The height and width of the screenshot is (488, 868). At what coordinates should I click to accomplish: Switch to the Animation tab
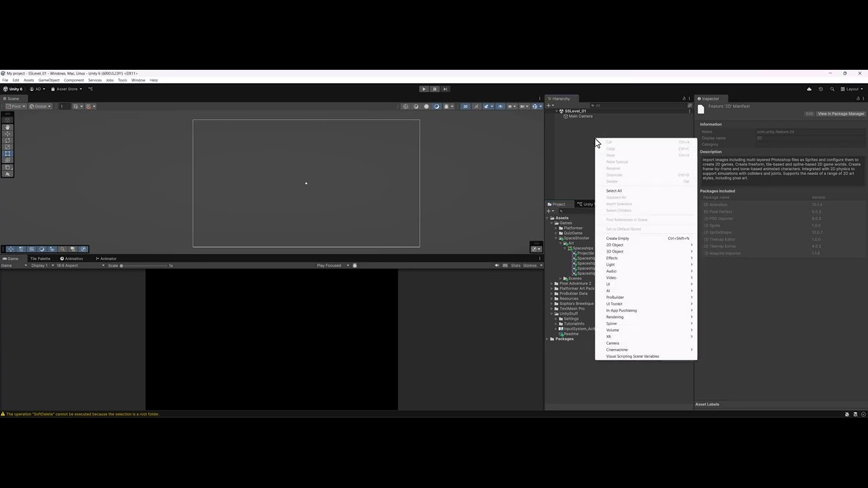(72, 258)
